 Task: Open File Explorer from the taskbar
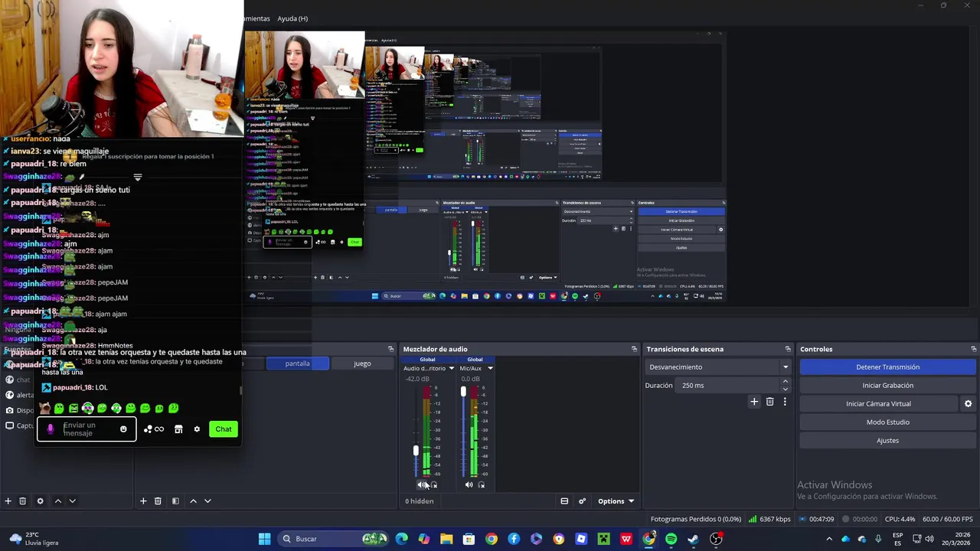click(446, 539)
